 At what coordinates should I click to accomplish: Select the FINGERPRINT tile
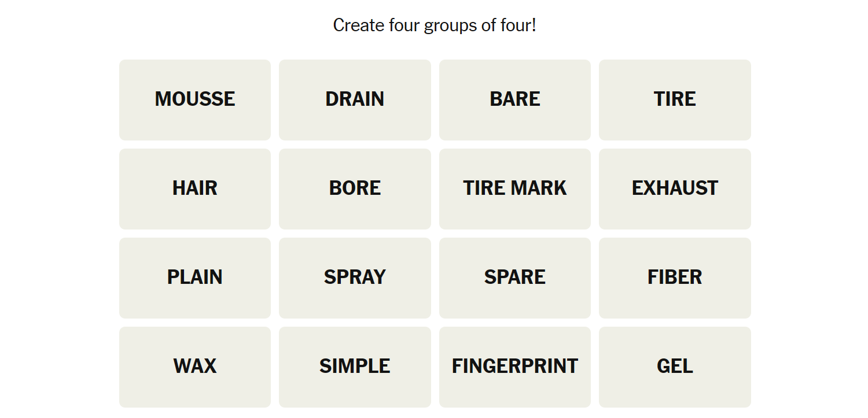(x=514, y=367)
